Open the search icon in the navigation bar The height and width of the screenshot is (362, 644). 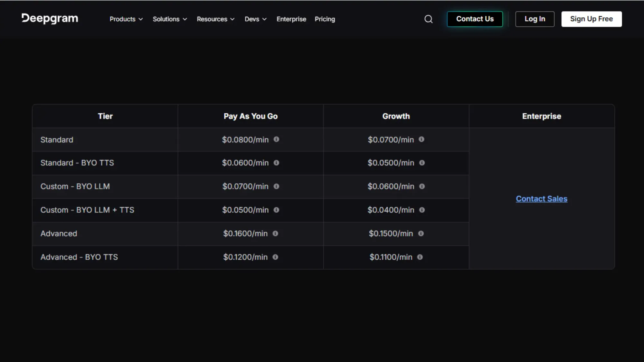tap(428, 19)
